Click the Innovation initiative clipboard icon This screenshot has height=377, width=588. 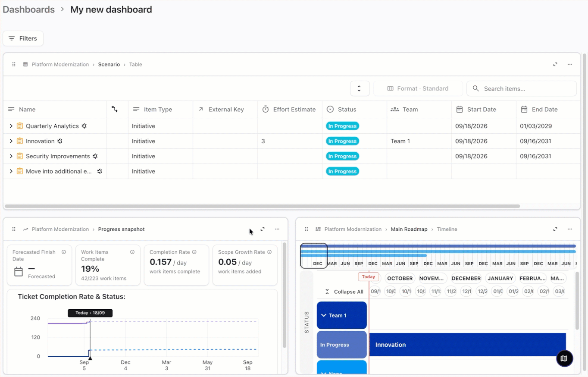(20, 141)
